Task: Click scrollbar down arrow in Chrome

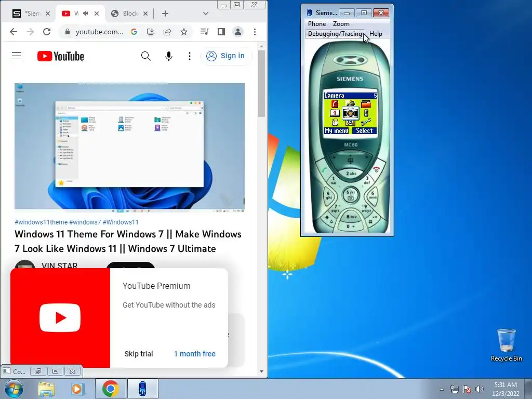Action: point(261,371)
